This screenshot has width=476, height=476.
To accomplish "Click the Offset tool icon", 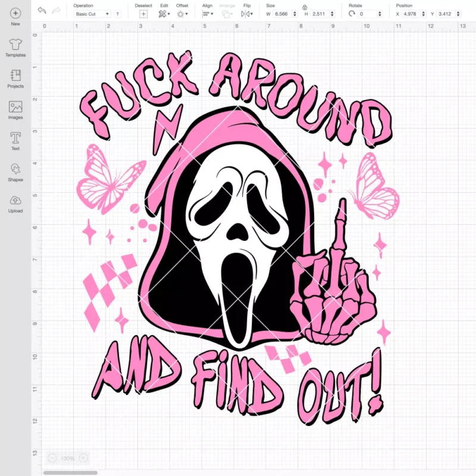I will click(180, 14).
